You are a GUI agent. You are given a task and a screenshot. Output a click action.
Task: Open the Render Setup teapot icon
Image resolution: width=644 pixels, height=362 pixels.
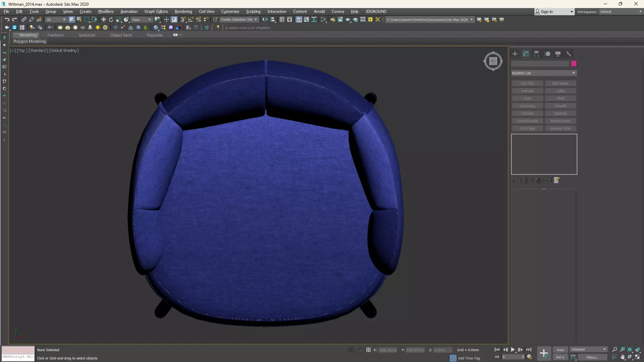pos(333,19)
